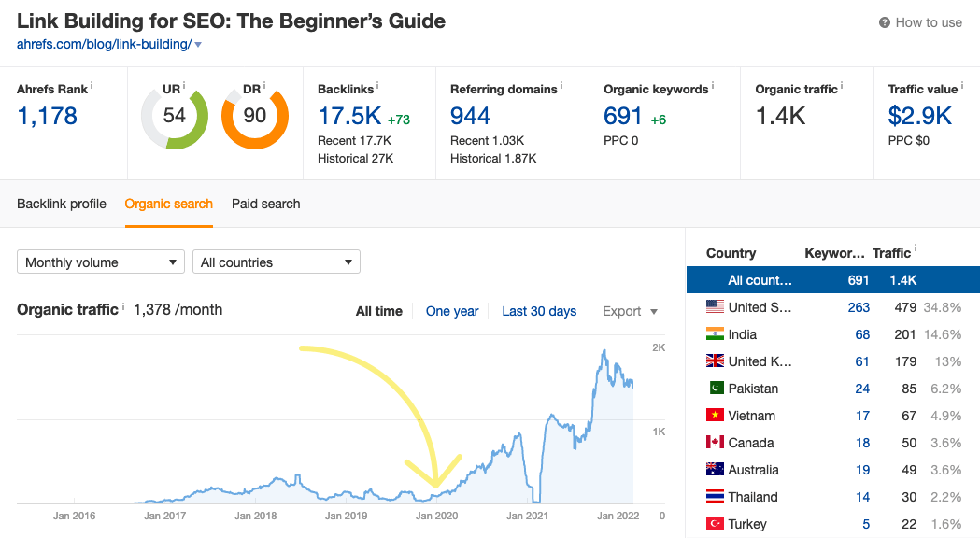This screenshot has height=538, width=980.
Task: Click the Organic traffic info icon
Action: [844, 84]
